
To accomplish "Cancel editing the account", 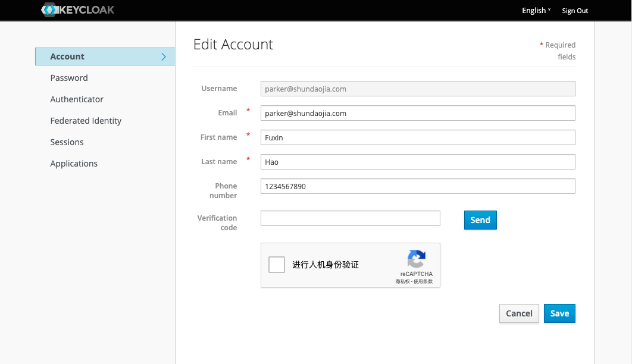I will 519,313.
